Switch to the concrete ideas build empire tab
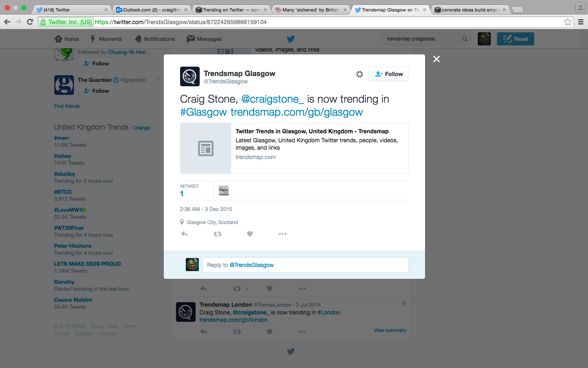The width and height of the screenshot is (588, 368). 470,10
